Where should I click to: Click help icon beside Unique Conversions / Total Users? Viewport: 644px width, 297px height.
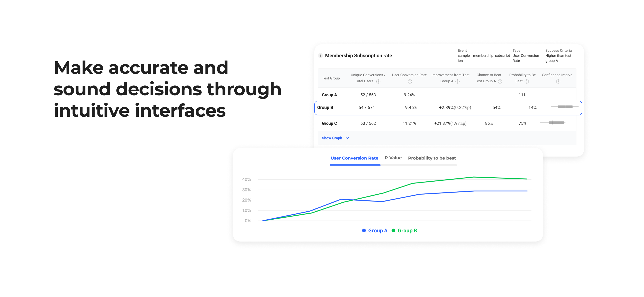(x=378, y=81)
